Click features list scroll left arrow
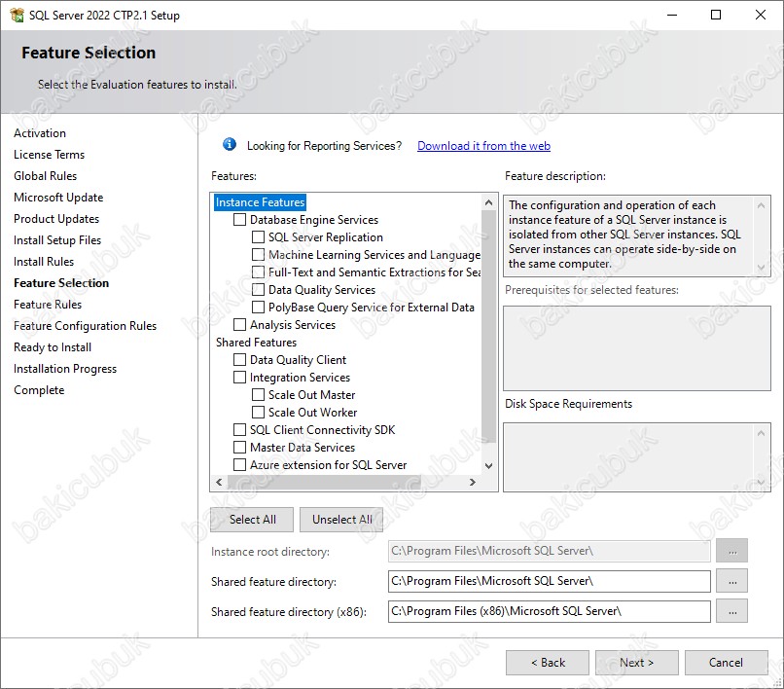 tap(219, 482)
